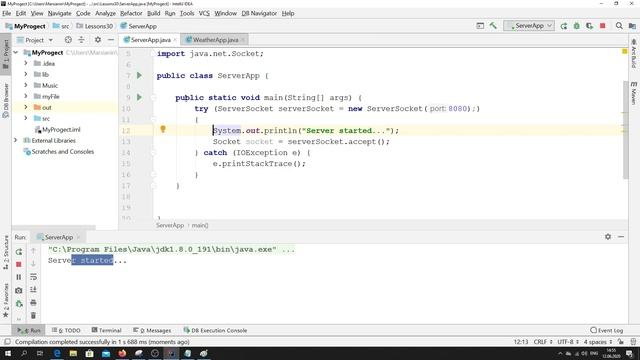Toggle the DB Browser side panel

point(6,100)
